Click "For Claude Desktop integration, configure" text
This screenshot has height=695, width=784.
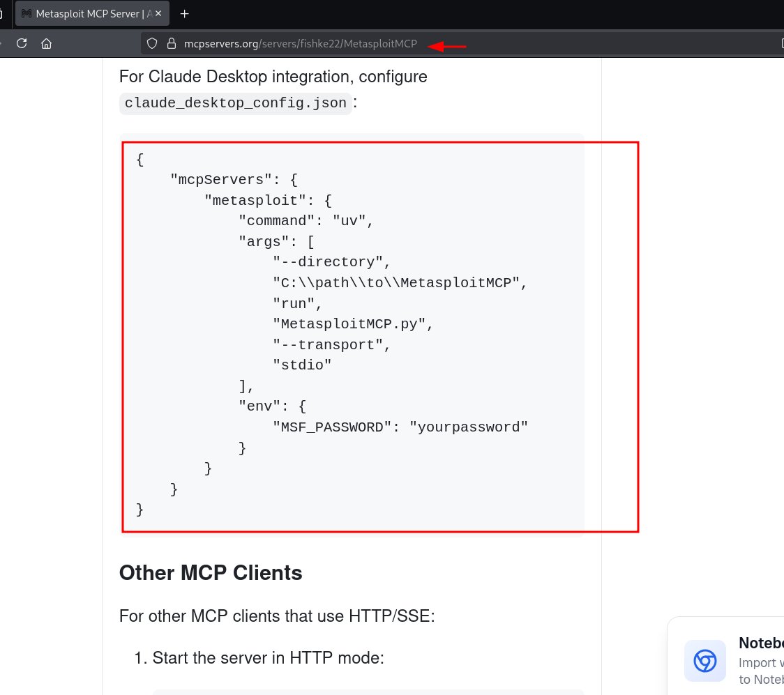click(x=273, y=77)
